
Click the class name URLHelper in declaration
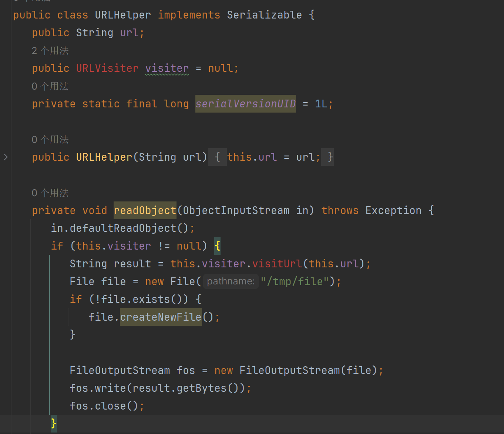coord(123,15)
